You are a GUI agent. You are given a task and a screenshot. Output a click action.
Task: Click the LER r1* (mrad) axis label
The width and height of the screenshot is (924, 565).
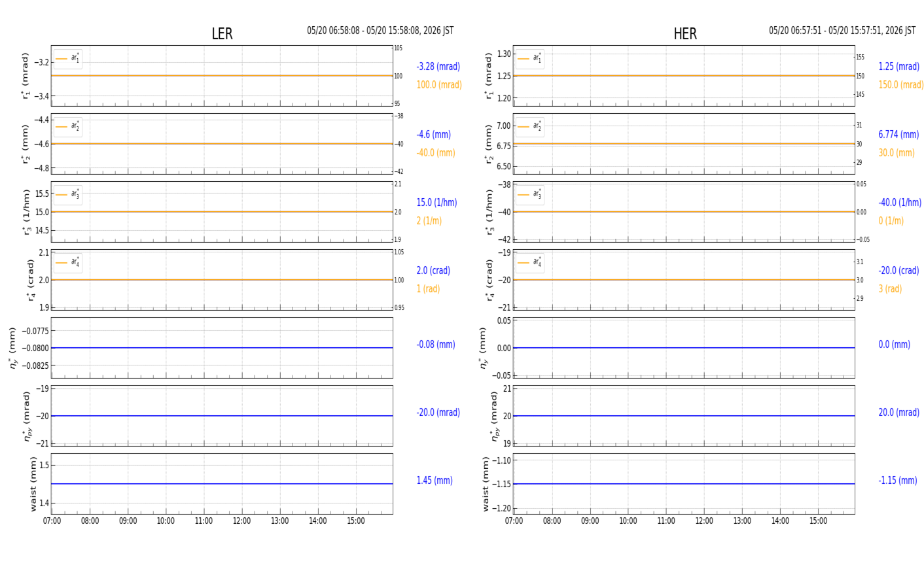[x=26, y=76]
